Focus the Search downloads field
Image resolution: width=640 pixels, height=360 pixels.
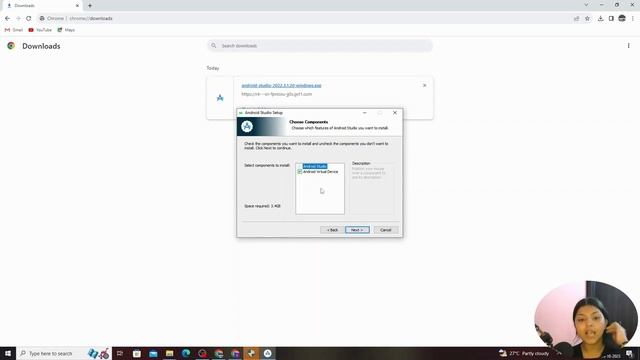320,46
